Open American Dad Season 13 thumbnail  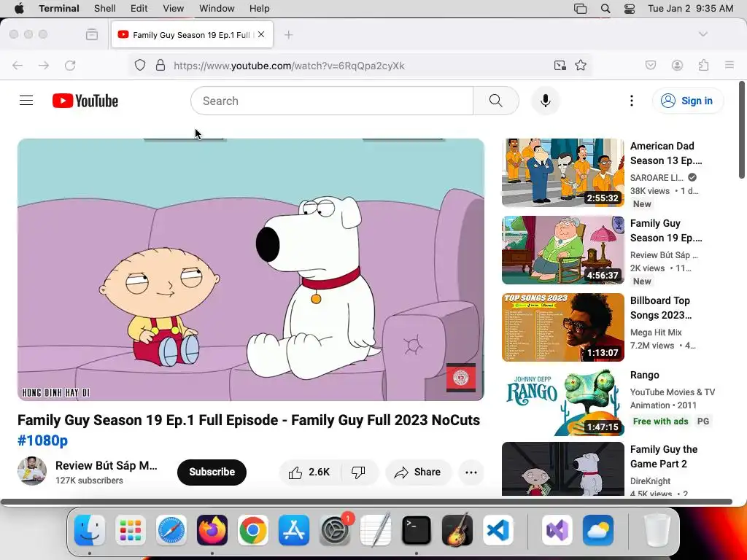(562, 172)
